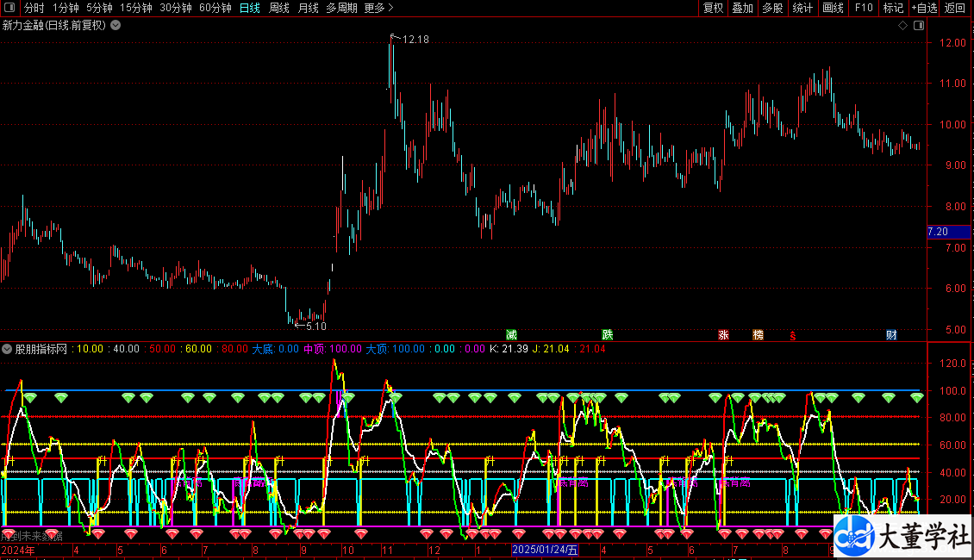Click the 复权 button
974x560 pixels.
click(713, 8)
